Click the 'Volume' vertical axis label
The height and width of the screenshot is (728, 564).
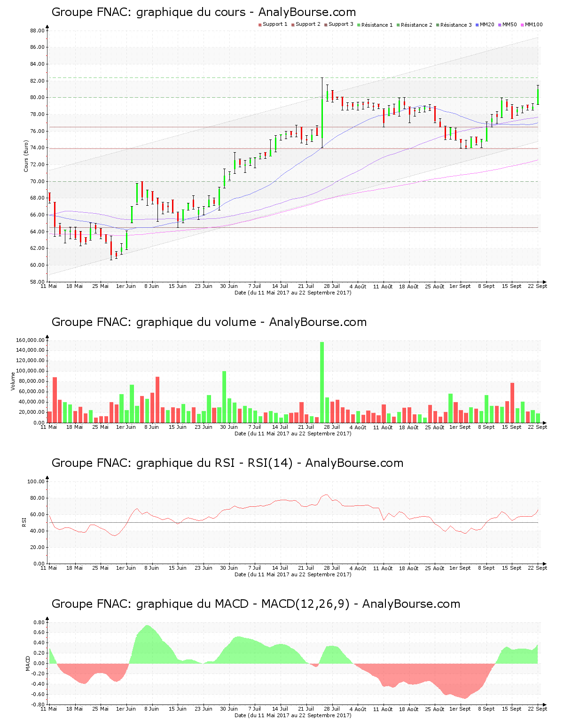pos(14,381)
